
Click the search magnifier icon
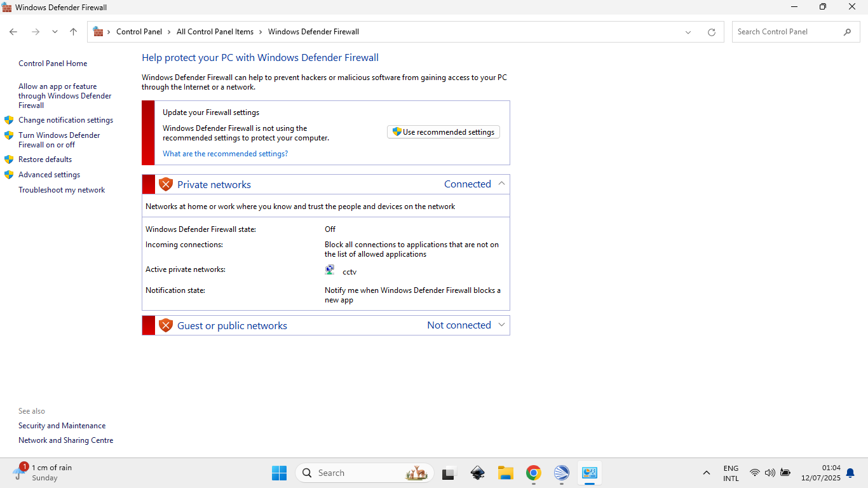(x=847, y=32)
